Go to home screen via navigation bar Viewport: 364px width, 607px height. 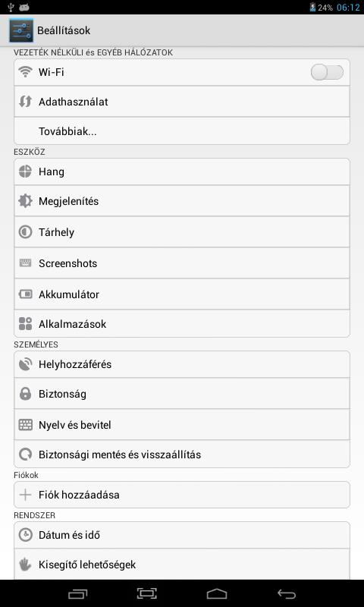pos(217,594)
